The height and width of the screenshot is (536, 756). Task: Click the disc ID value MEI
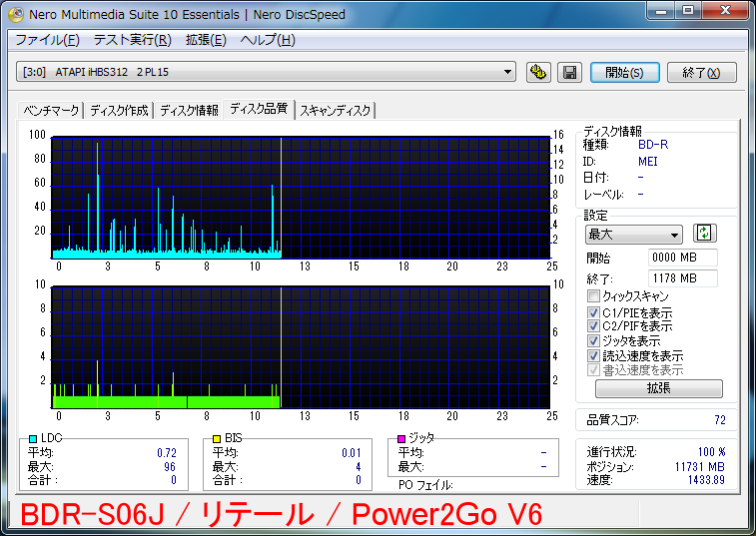tap(647, 162)
